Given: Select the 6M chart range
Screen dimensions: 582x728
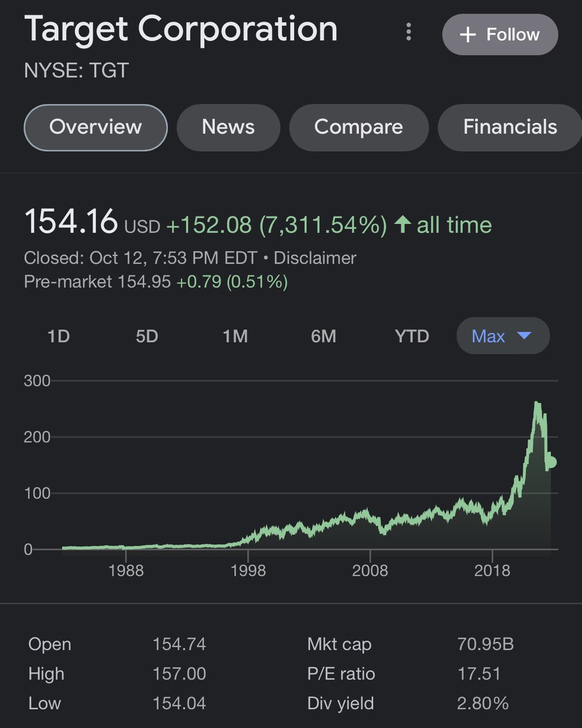Looking at the screenshot, I should 323,336.
